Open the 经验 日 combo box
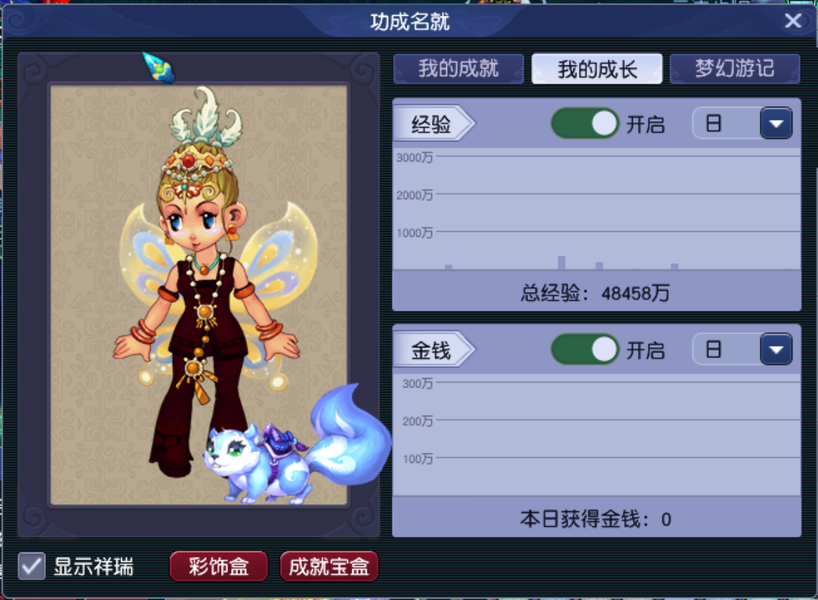 point(742,124)
